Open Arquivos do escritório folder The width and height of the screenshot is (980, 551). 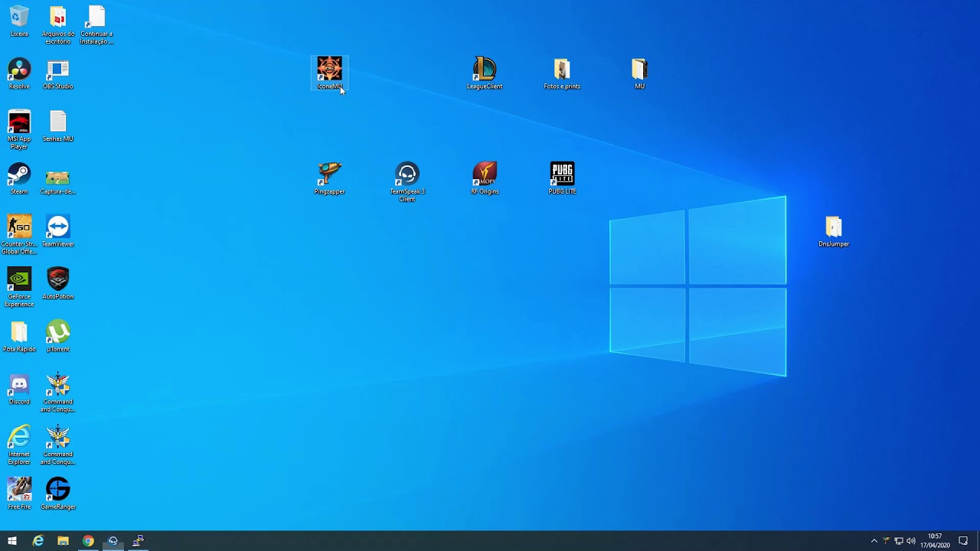point(58,24)
